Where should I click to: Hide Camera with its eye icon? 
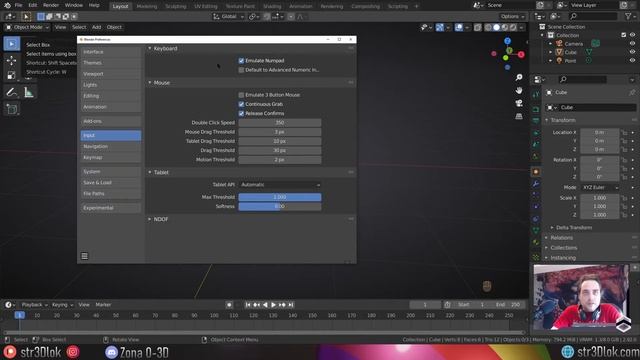coord(632,44)
